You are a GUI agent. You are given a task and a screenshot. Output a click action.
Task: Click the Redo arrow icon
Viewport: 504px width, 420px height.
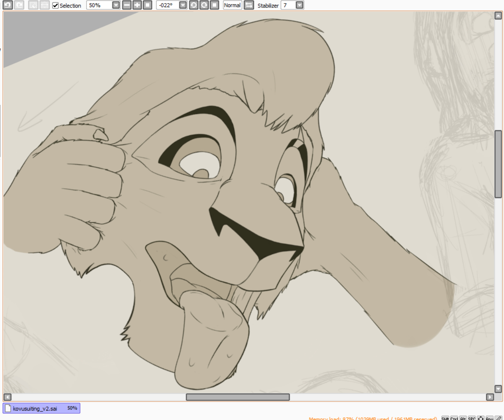[x=19, y=5]
